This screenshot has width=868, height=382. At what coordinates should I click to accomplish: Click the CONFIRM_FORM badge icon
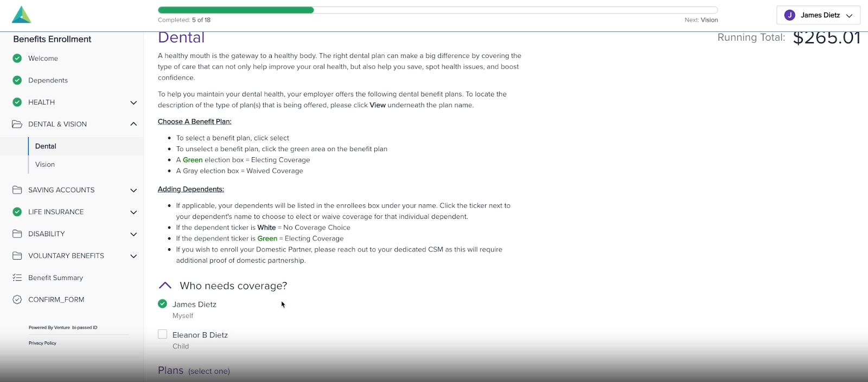pyautogui.click(x=17, y=300)
